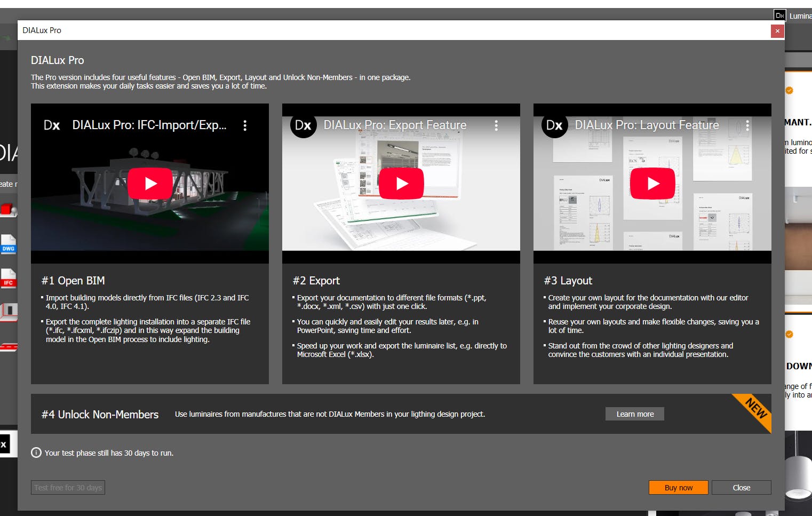Click the orange Buy now button

coord(679,488)
